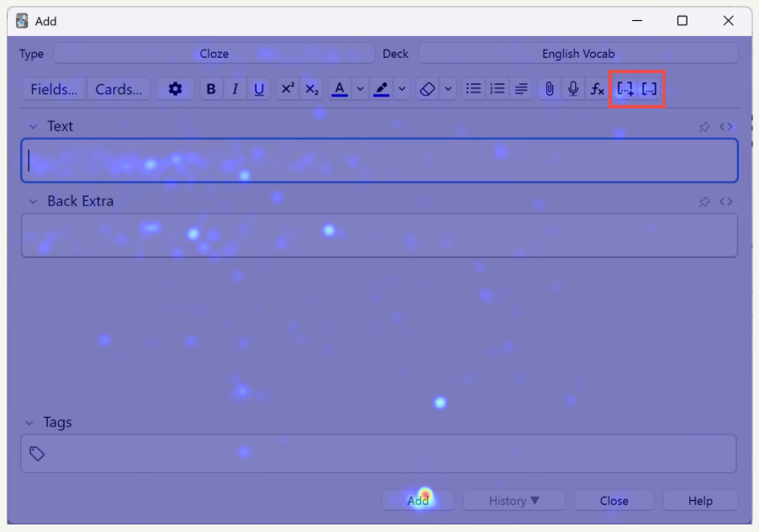This screenshot has width=759, height=532.
Task: Toggle sticky pin on Text field
Action: point(704,127)
